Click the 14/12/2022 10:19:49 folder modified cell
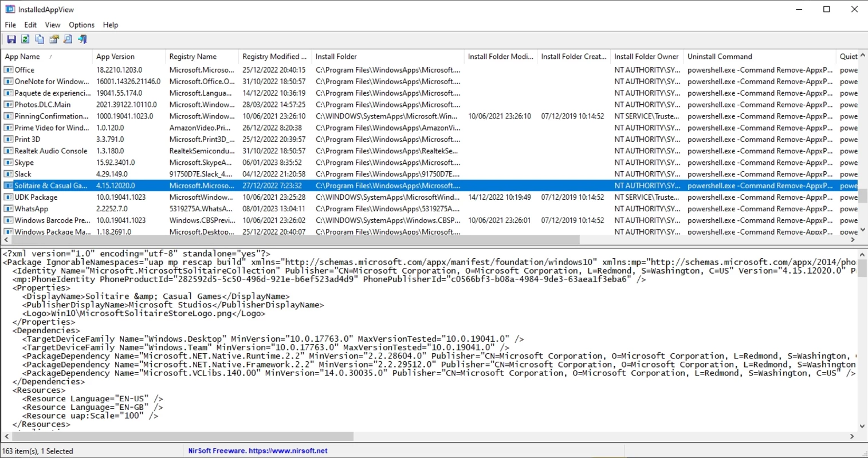The height and width of the screenshot is (458, 868). [500, 197]
